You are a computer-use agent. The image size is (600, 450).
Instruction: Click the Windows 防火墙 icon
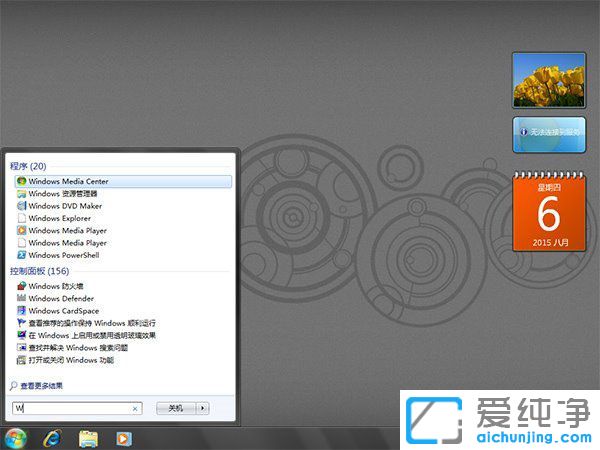pyautogui.click(x=21, y=286)
